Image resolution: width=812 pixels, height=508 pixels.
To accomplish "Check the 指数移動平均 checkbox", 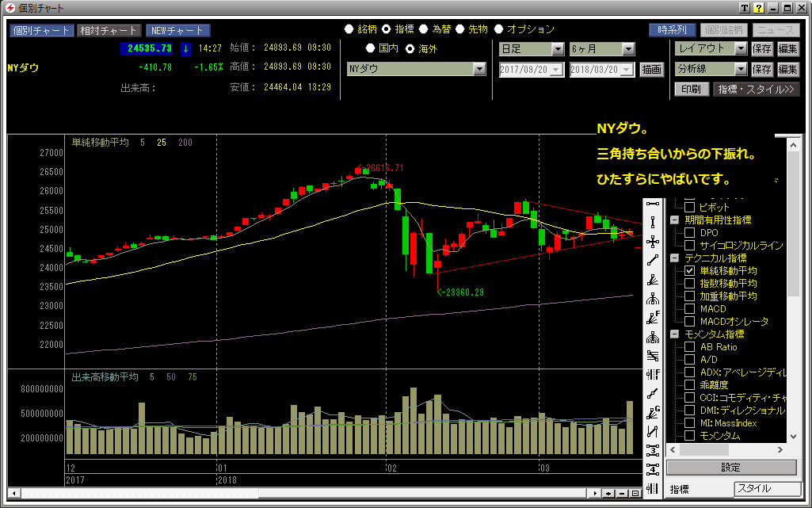I will click(x=690, y=283).
